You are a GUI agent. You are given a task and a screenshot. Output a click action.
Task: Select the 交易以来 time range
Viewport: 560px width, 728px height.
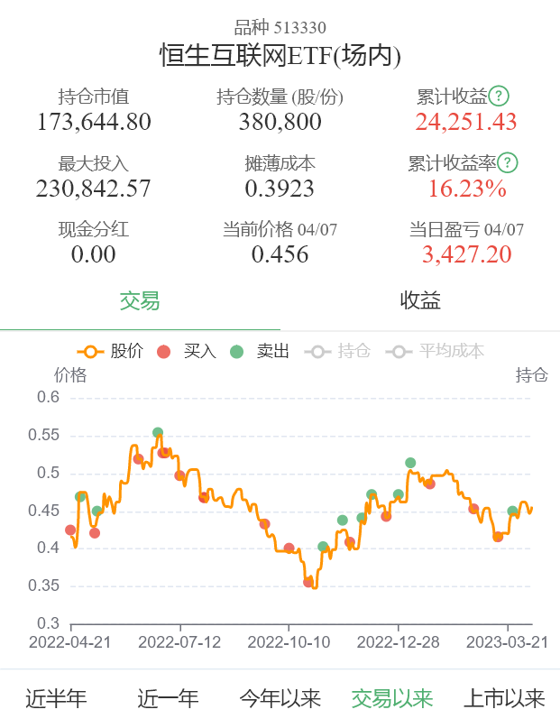[x=392, y=699]
